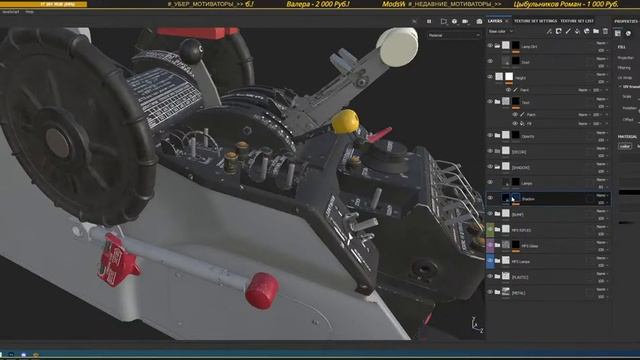Click the folder icon of Lamp Dirt layer
This screenshot has height=360, width=640.
[x=498, y=46]
